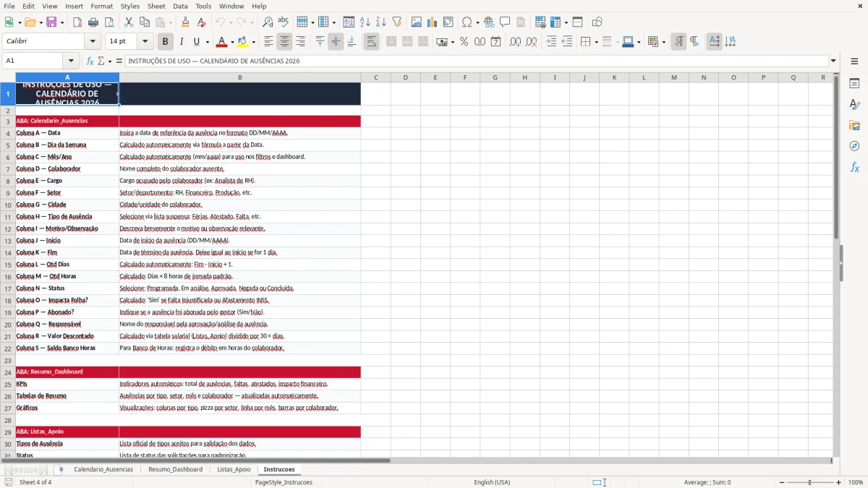Open the font name dropdown

pyautogui.click(x=92, y=42)
